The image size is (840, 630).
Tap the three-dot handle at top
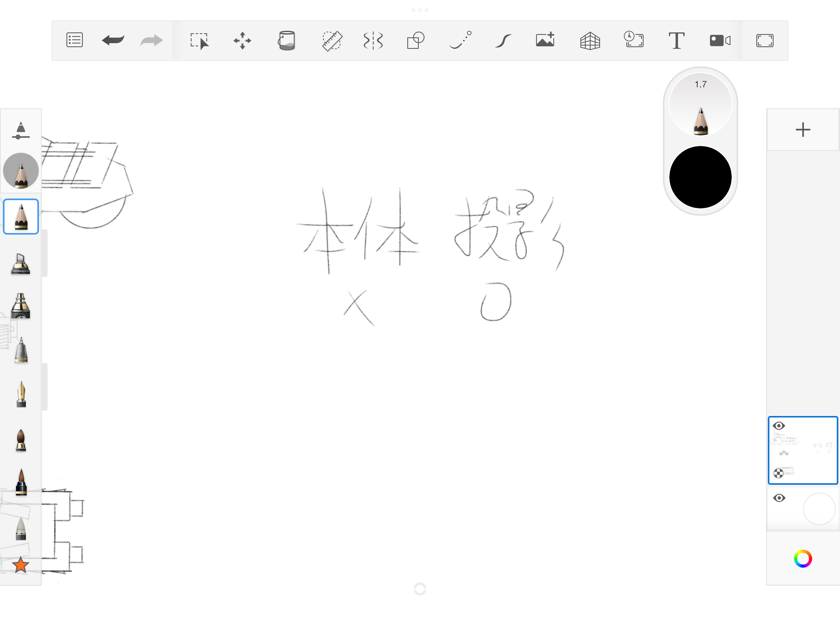(420, 10)
